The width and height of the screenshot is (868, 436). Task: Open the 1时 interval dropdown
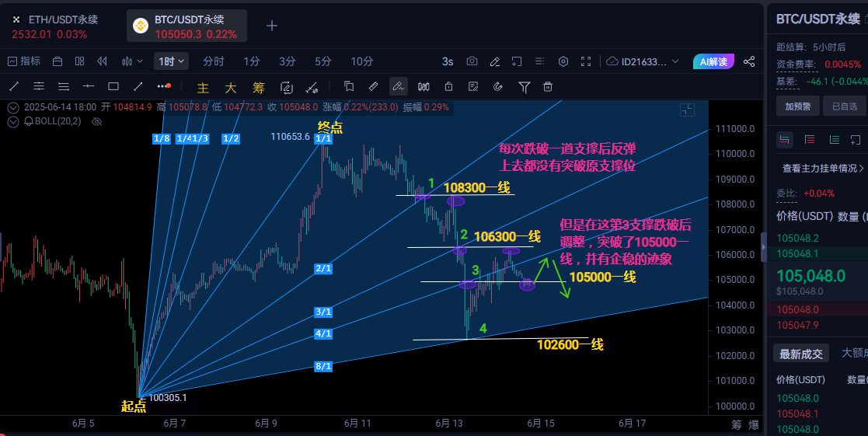click(171, 61)
